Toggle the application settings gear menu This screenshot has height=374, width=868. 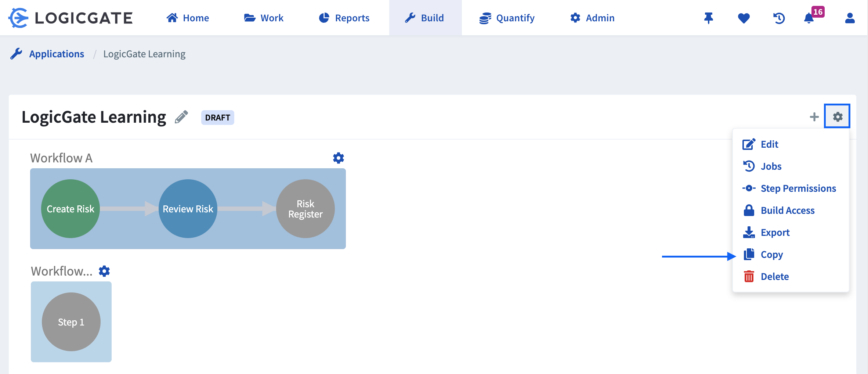click(x=837, y=116)
